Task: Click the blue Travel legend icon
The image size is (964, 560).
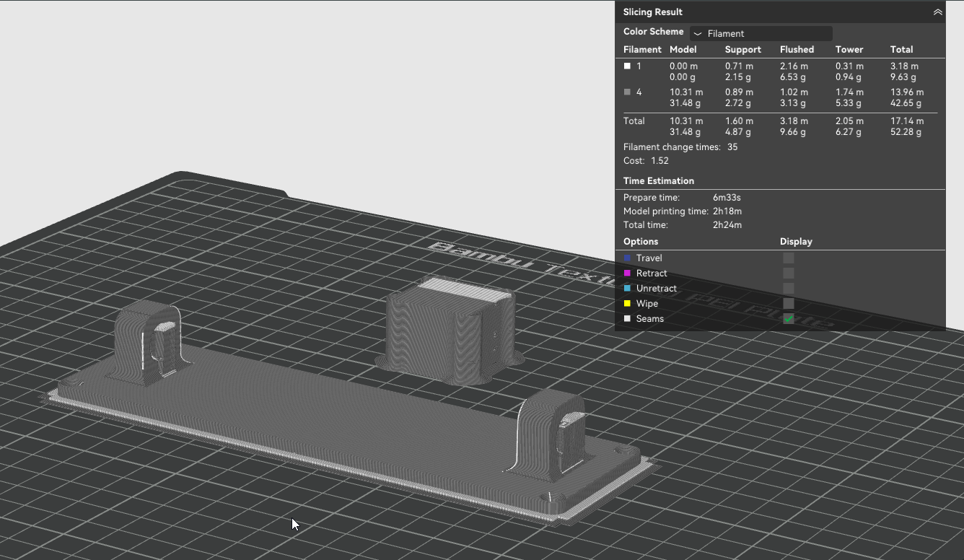Action: click(627, 258)
